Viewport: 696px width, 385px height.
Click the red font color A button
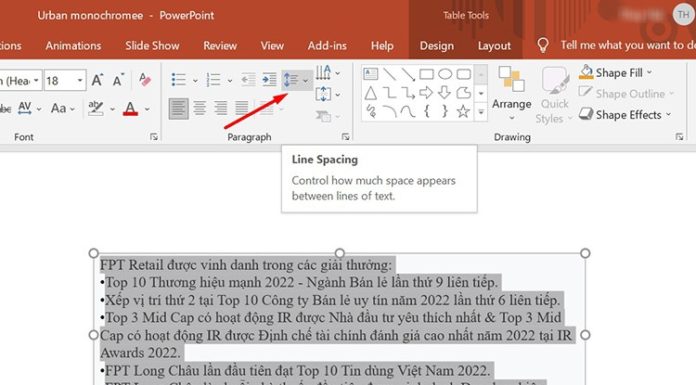click(130, 108)
